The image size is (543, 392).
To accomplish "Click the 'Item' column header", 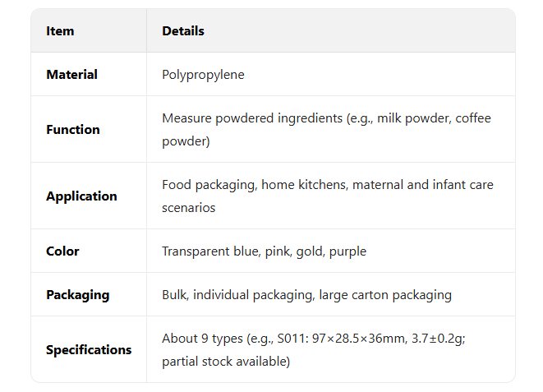I will 60,31.
